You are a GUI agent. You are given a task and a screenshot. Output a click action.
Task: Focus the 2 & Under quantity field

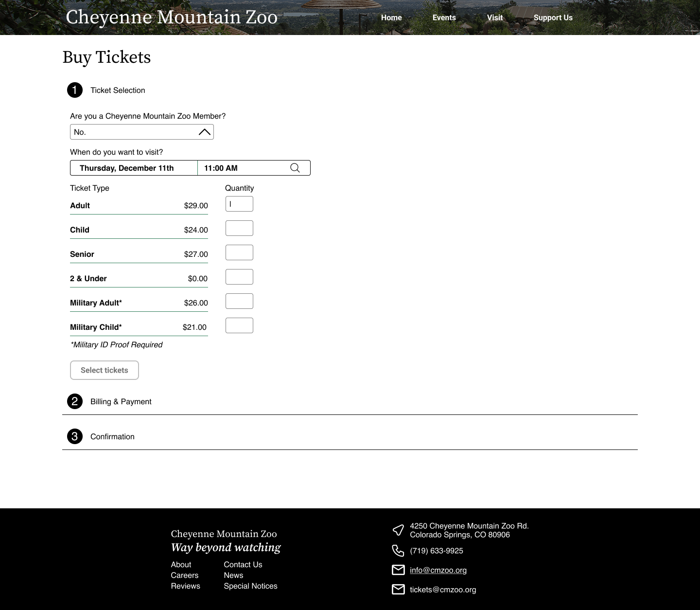[239, 277]
